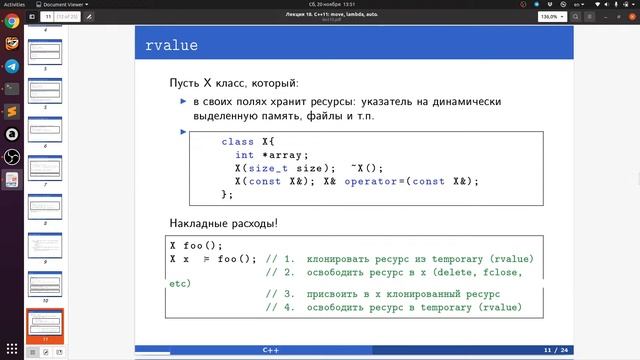Open the clock and calendar in top bar
This screenshot has width=640, height=360.
(331, 4)
